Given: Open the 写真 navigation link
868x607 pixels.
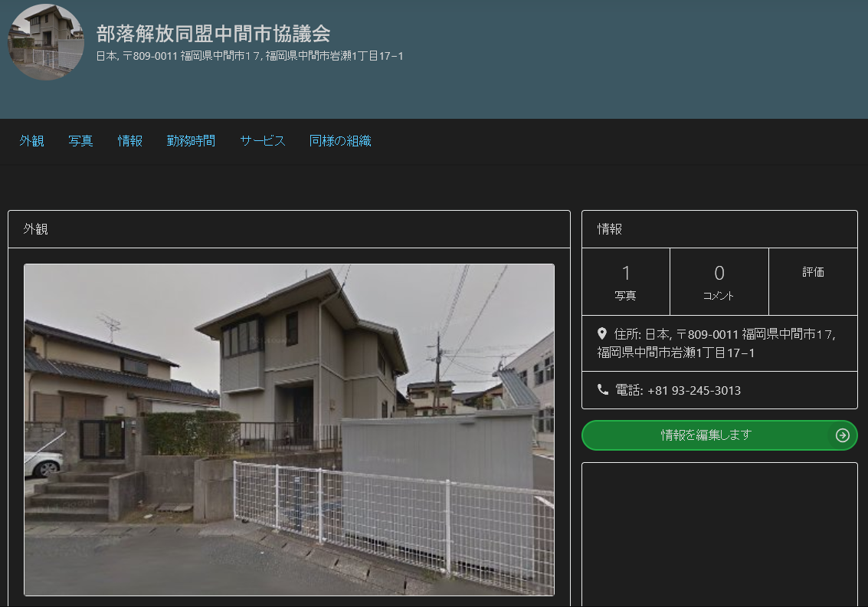Looking at the screenshot, I should point(80,141).
